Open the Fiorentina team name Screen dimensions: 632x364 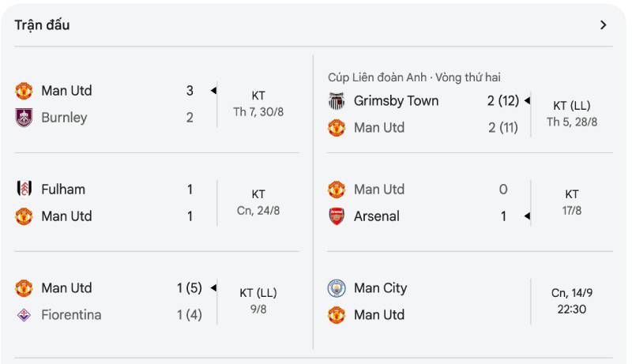point(71,315)
